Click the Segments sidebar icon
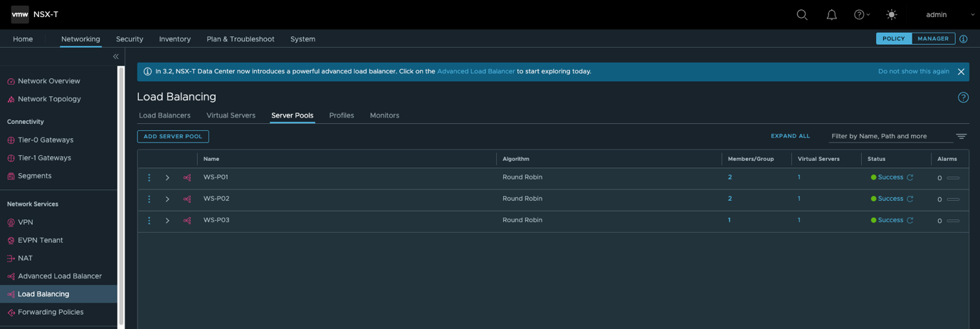Screen dimensions: 980x329 [x=11, y=176]
